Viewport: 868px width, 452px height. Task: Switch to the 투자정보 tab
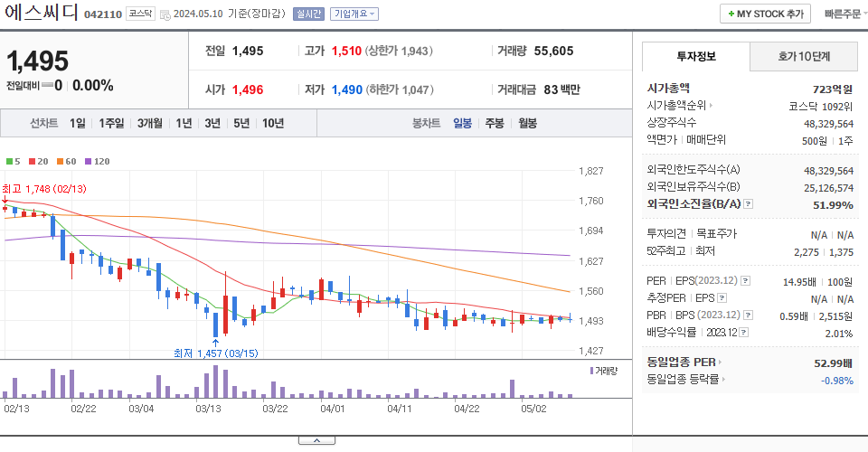pyautogui.click(x=696, y=56)
